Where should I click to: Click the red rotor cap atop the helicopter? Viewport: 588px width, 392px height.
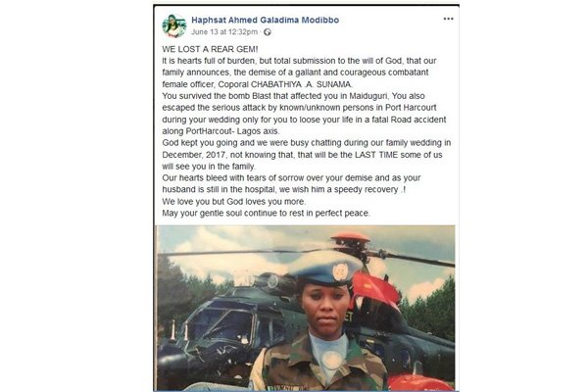point(350,237)
